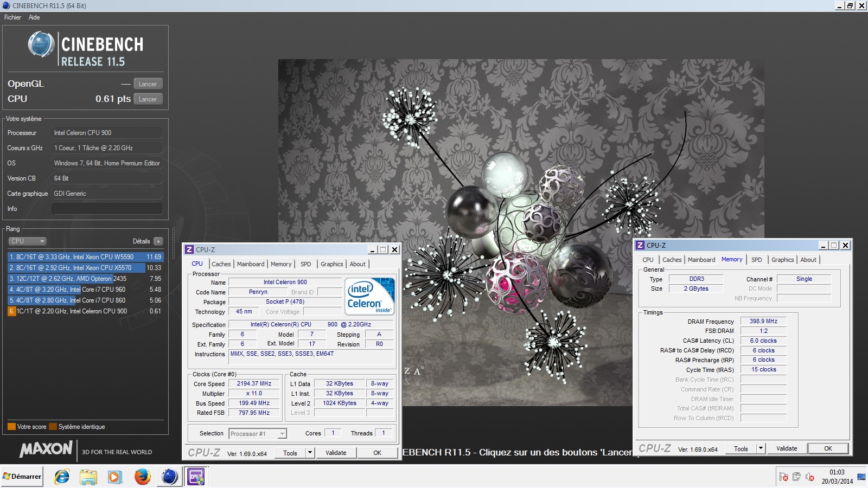Open the CPU ranking type dropdown
868x488 pixels.
[x=27, y=241]
